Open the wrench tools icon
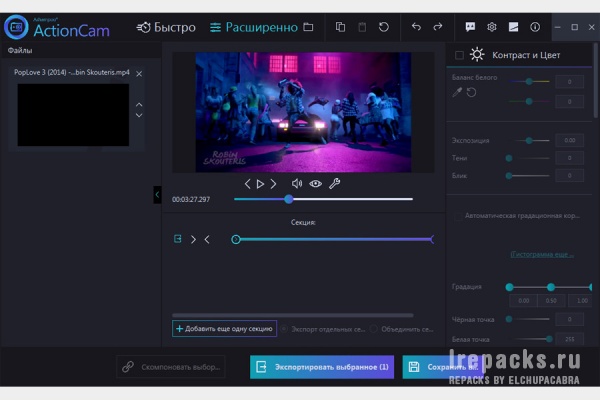Screen dimensions: 600x400 (x=334, y=184)
